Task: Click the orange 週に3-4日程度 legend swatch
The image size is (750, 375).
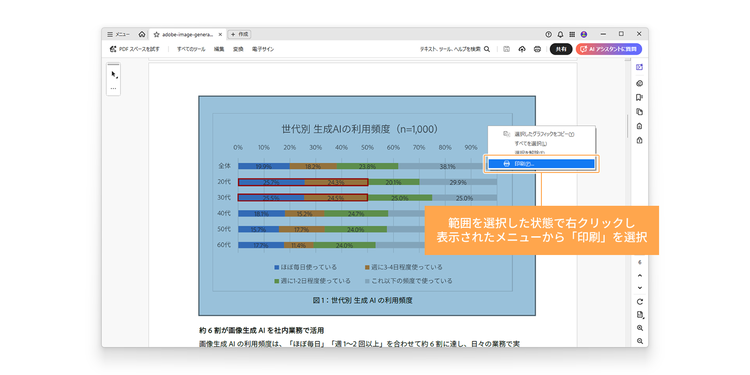Action: click(367, 267)
